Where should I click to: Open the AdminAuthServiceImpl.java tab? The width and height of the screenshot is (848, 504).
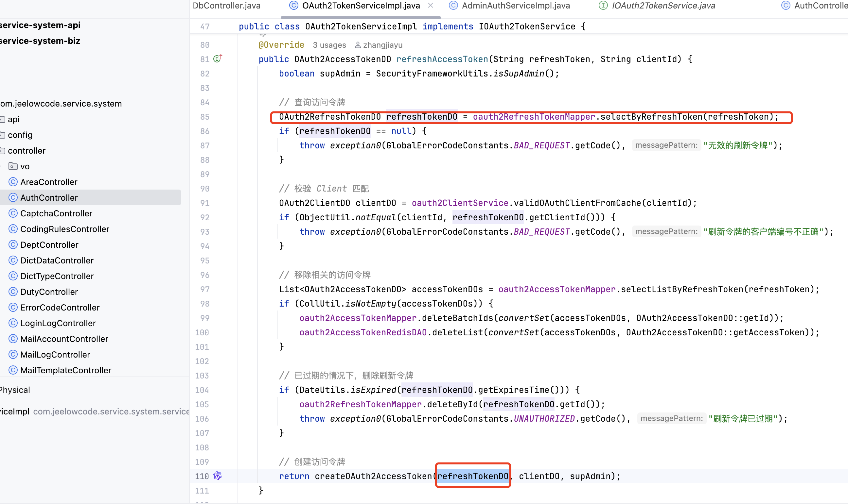click(x=515, y=6)
